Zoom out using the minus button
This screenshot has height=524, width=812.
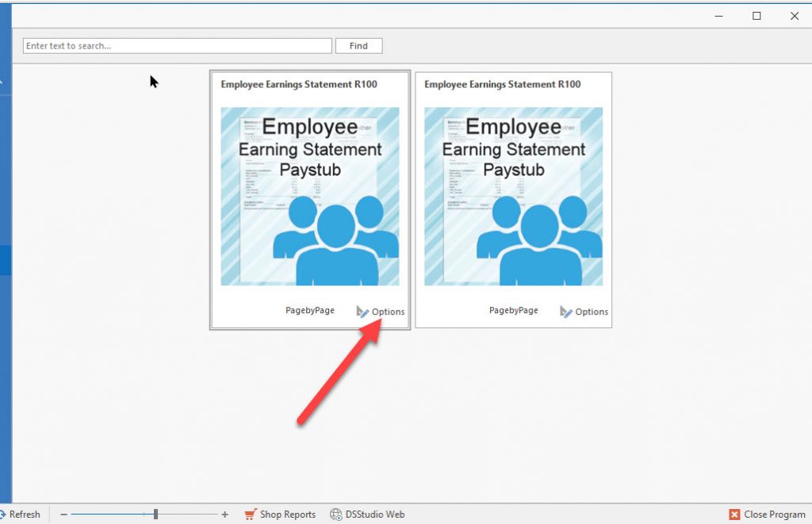pyautogui.click(x=64, y=514)
